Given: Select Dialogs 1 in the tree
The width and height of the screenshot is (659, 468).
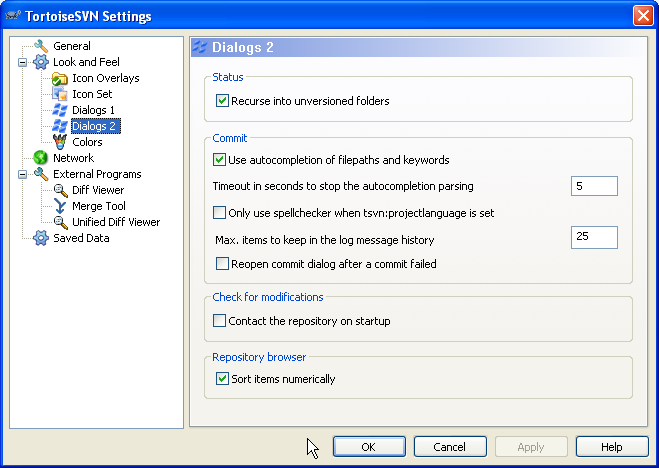Looking at the screenshot, I should tap(93, 110).
